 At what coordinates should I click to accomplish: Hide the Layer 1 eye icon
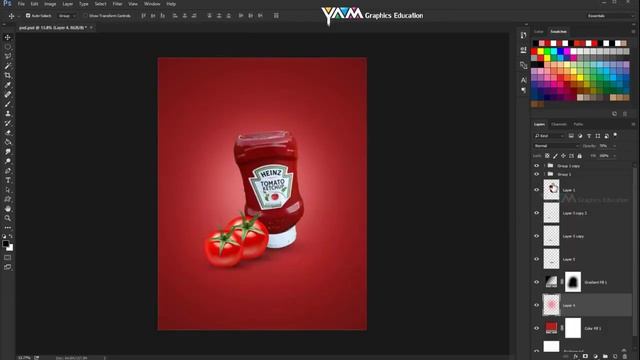point(536,190)
